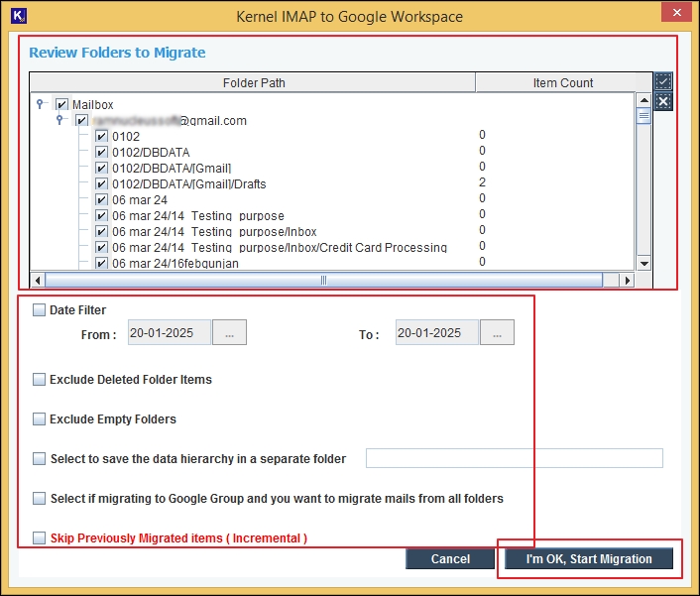Click the vertical scrollbar thumb
The image size is (700, 596).
[x=643, y=116]
